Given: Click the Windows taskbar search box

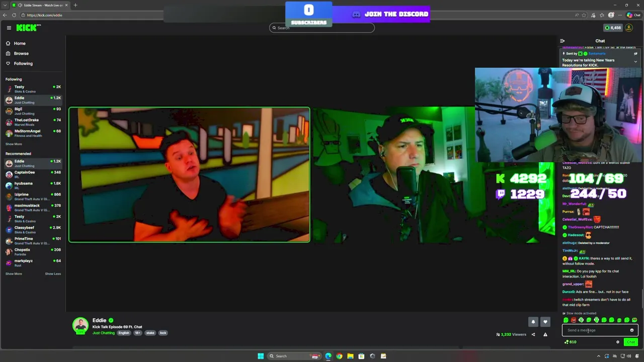Looking at the screenshot, I should point(294,356).
